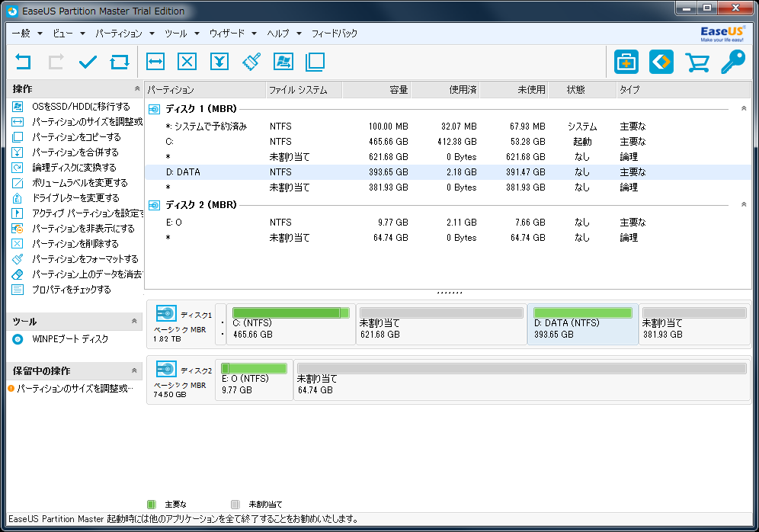Click the Copy partition toolbar icon

(x=315, y=62)
